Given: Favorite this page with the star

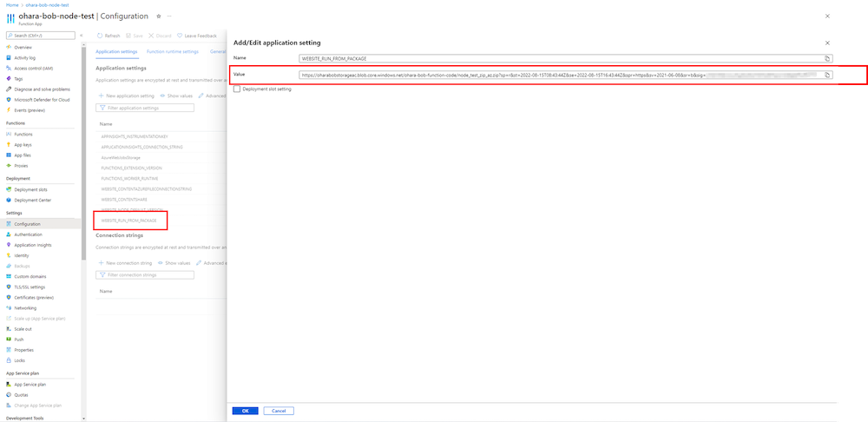Looking at the screenshot, I should coord(158,16).
